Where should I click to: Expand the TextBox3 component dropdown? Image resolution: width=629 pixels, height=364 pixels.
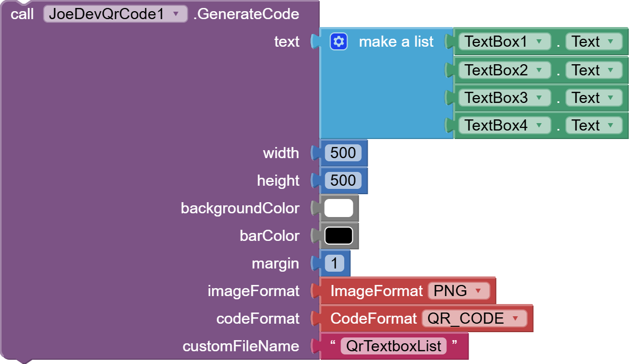click(x=504, y=98)
